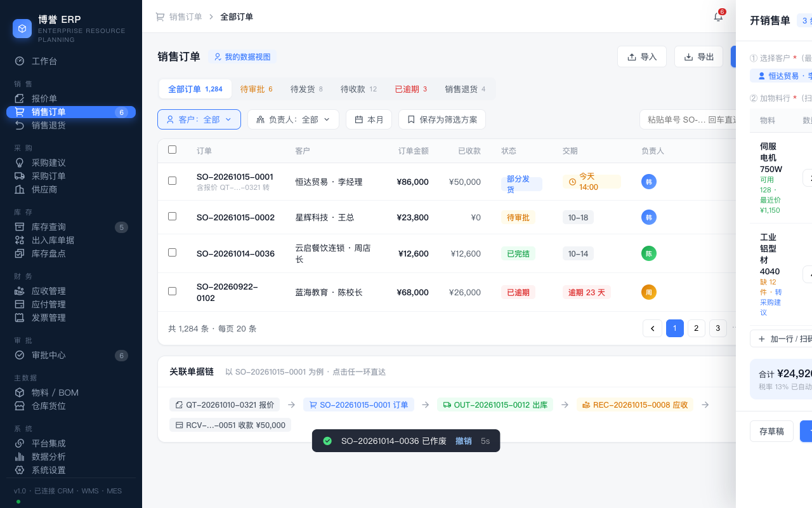
Task: Click the 博誉 ERP logo icon
Action: pyautogui.click(x=22, y=29)
